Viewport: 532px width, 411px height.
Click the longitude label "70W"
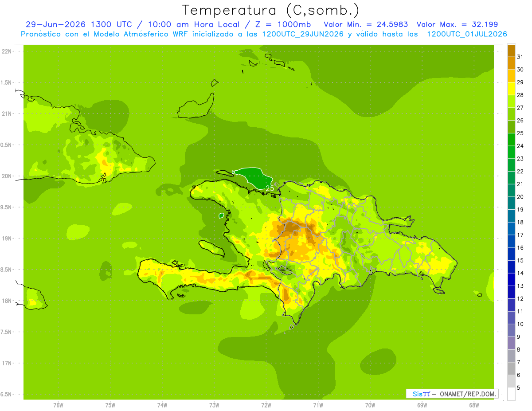tap(370, 405)
